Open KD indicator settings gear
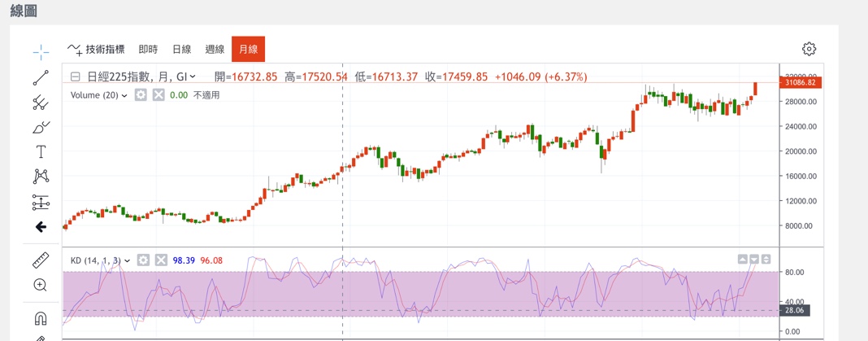The width and height of the screenshot is (868, 341). pyautogui.click(x=143, y=260)
